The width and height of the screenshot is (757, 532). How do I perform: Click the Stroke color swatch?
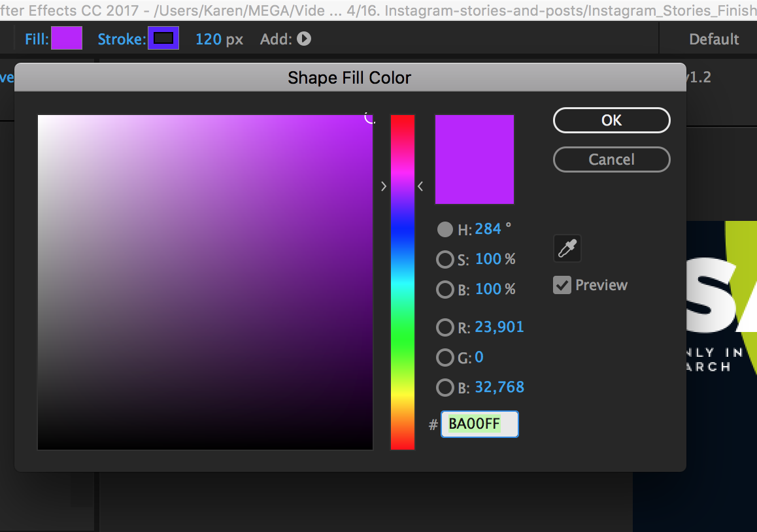click(x=163, y=39)
